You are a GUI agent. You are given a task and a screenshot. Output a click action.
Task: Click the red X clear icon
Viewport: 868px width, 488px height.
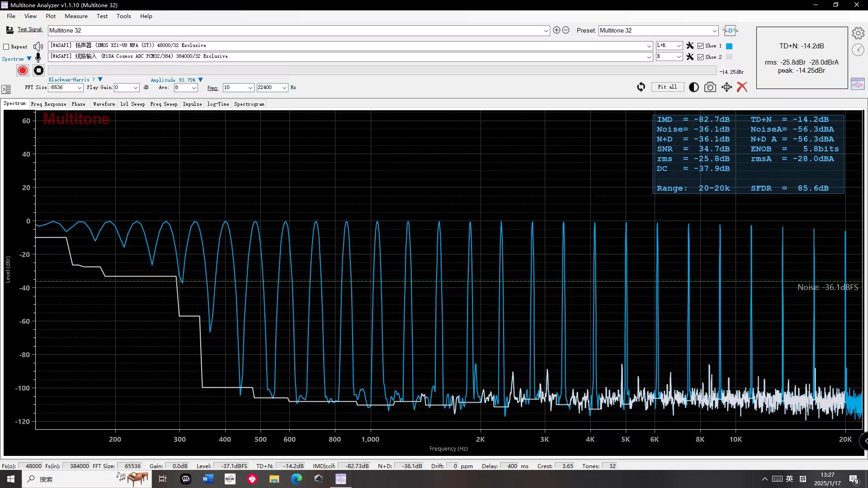tap(742, 87)
